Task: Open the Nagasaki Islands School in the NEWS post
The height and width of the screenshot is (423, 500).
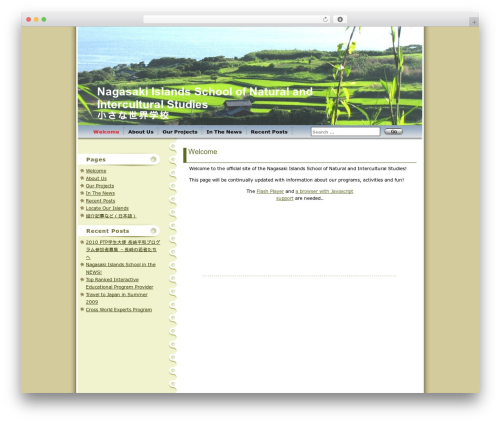Action: pos(121,268)
